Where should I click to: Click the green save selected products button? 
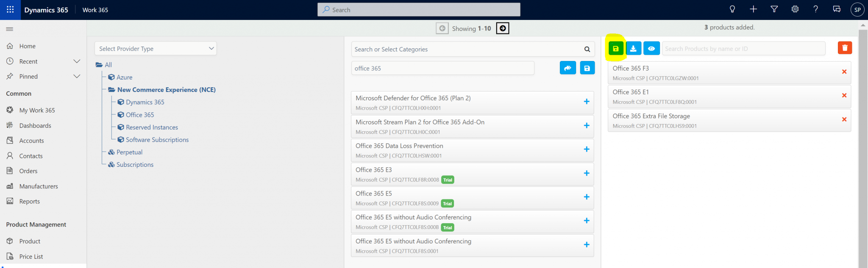coord(616,48)
